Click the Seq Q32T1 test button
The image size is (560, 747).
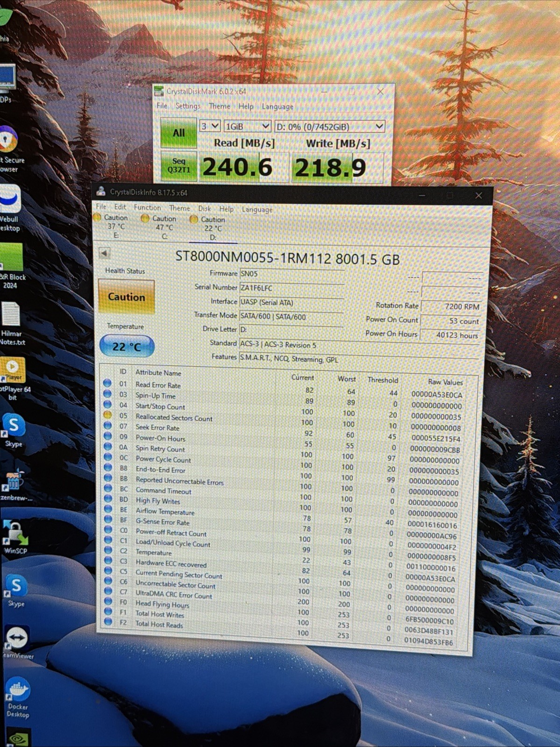[x=178, y=166]
